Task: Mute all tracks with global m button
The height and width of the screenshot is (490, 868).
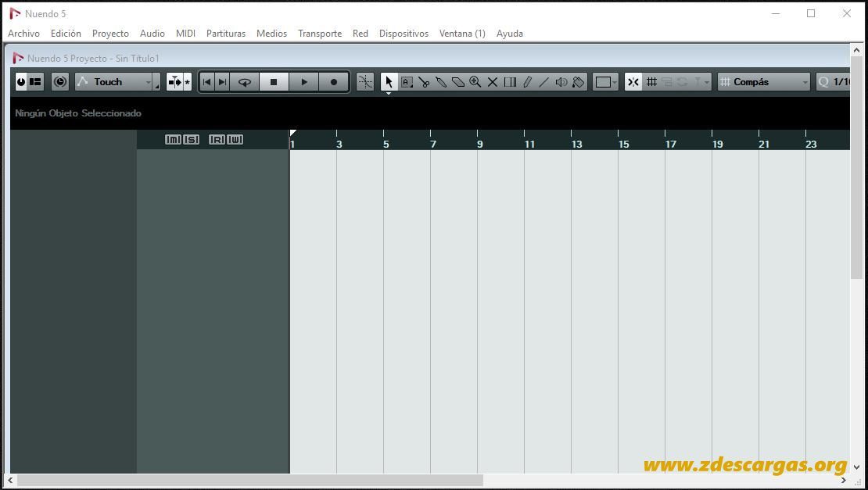Action: (174, 139)
